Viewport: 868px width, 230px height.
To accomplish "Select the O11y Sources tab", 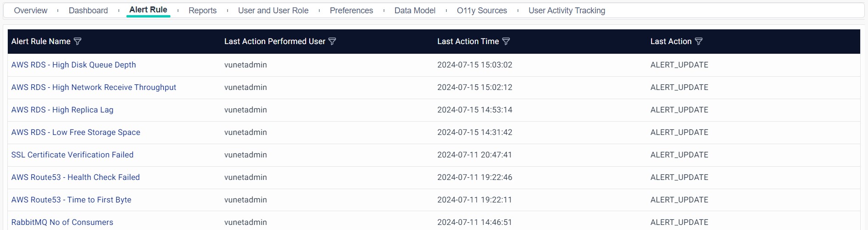I will tap(482, 11).
